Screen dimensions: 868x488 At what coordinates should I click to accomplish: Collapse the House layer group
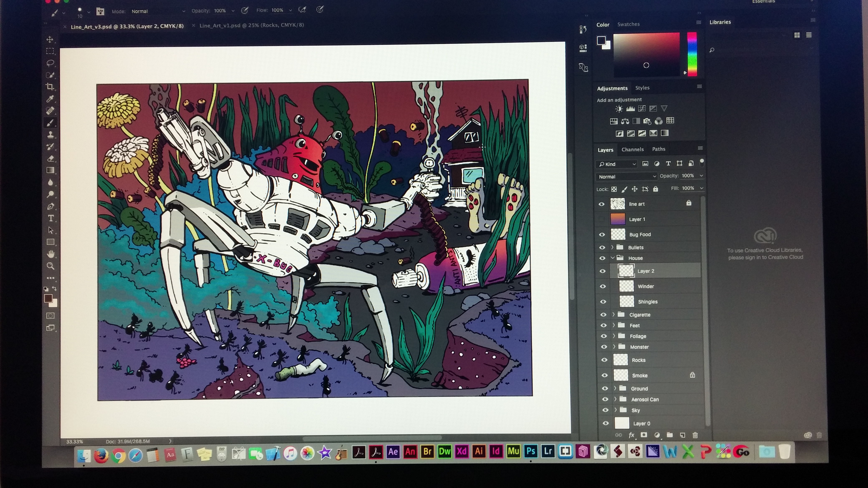click(x=613, y=258)
